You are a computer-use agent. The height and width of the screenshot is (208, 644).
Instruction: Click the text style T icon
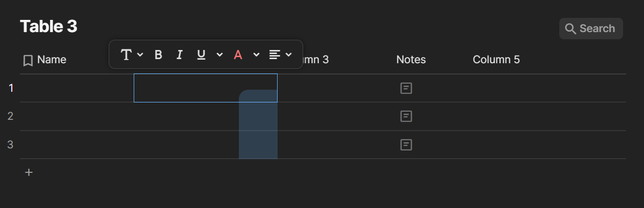(126, 55)
